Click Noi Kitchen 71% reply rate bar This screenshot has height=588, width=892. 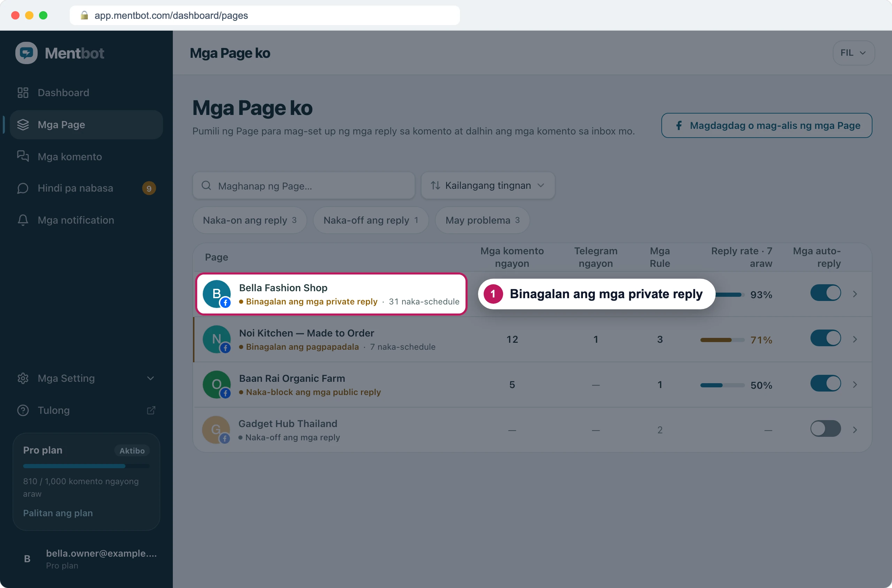[722, 340]
